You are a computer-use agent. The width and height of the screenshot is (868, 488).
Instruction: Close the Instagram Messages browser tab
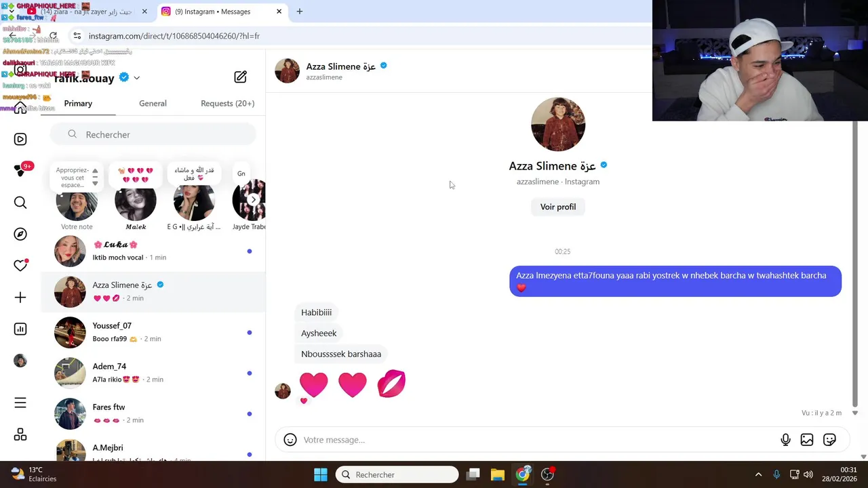[279, 12]
